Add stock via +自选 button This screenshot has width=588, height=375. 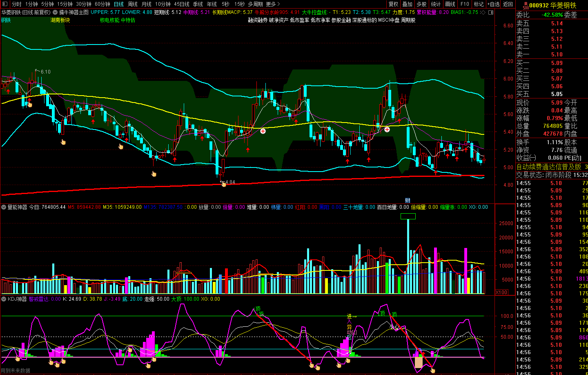tap(493, 4)
